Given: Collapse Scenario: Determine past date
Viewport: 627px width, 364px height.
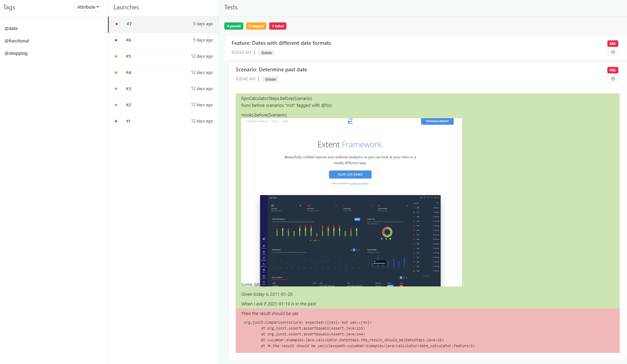Looking at the screenshot, I should tap(271, 70).
